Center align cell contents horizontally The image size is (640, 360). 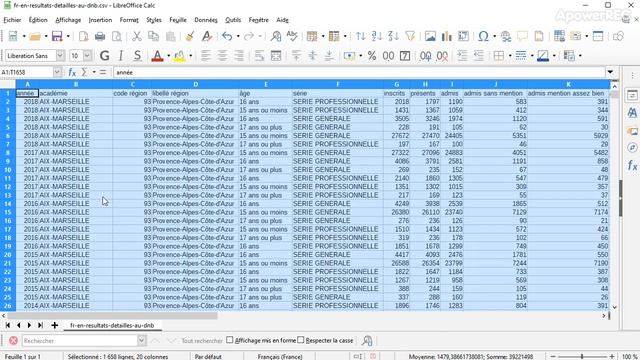coord(222,56)
